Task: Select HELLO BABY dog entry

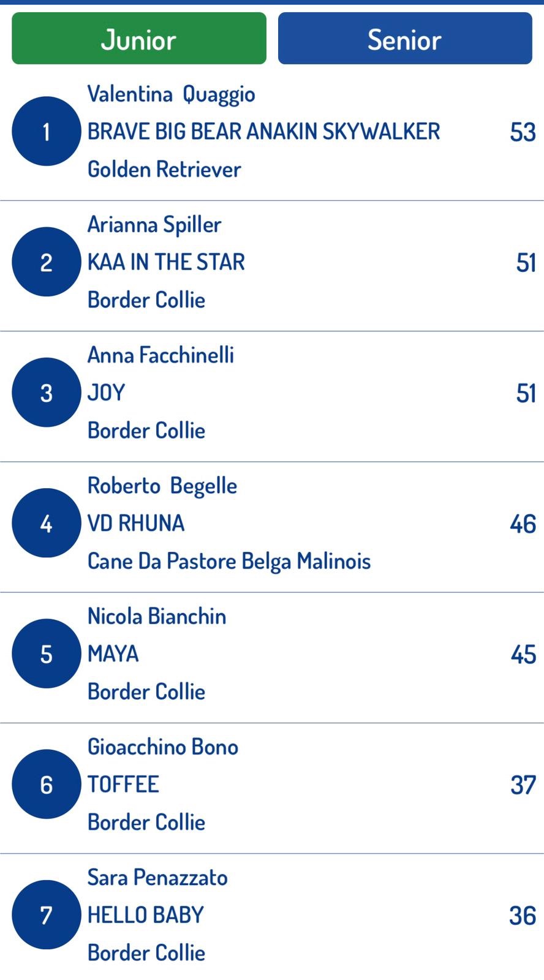Action: pyautogui.click(x=145, y=914)
